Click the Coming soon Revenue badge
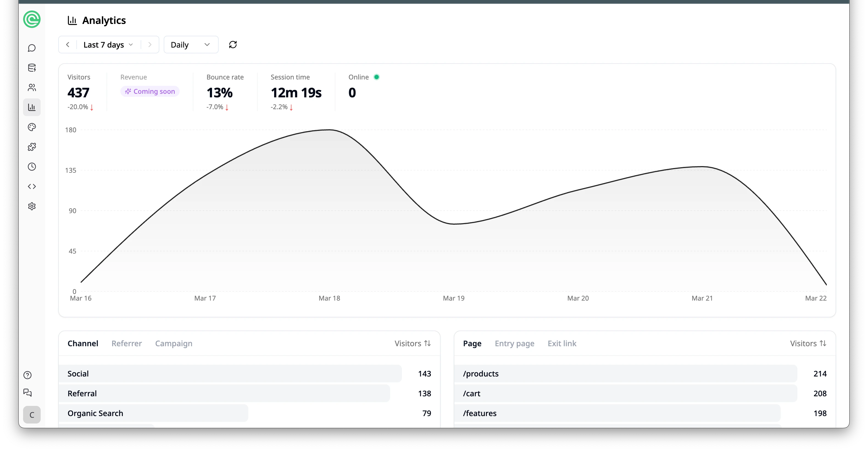This screenshot has width=868, height=451. (x=150, y=91)
